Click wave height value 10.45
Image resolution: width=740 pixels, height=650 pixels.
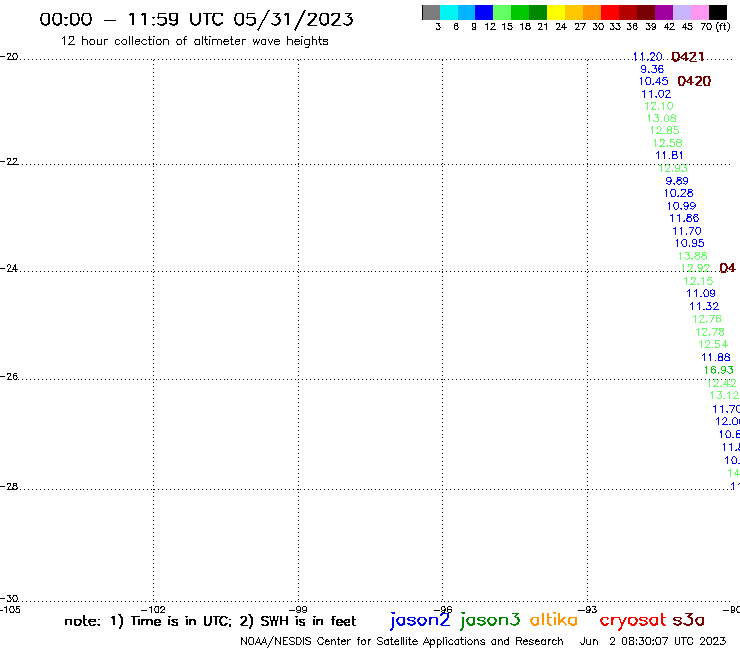point(653,81)
